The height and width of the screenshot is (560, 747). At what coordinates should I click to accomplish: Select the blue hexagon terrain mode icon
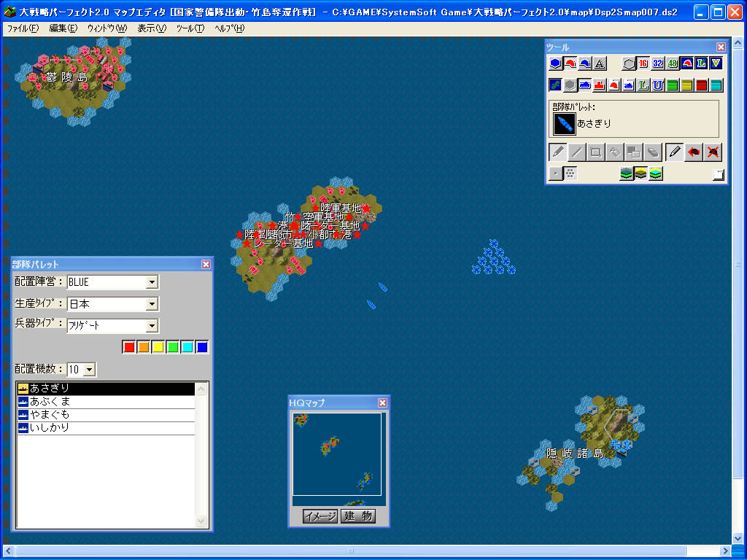click(555, 63)
